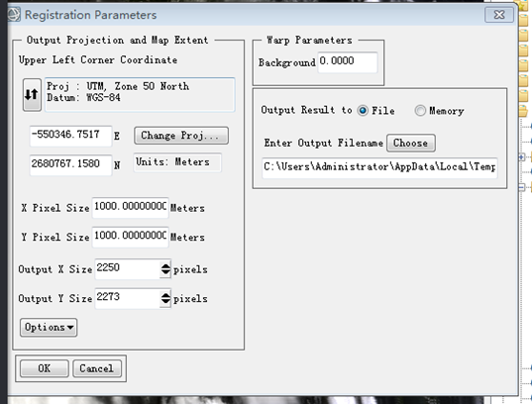This screenshot has height=404, width=532.
Task: Select File as output result
Action: point(363,111)
